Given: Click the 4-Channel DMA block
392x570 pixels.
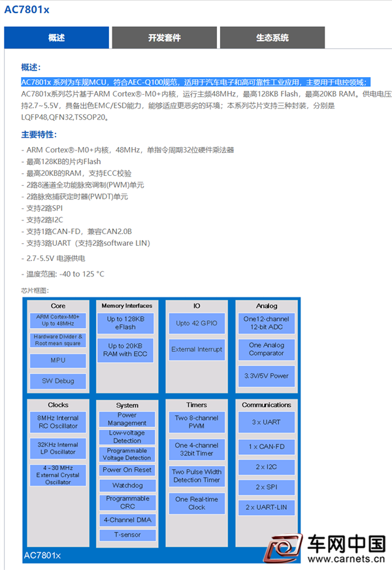Looking at the screenshot, I should (x=127, y=520).
